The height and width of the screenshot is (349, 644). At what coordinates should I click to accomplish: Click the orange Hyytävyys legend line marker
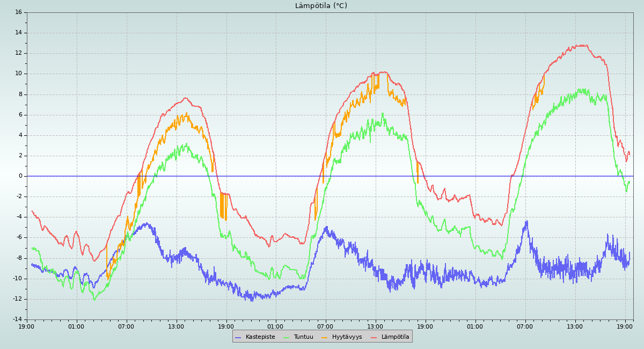tap(325, 337)
